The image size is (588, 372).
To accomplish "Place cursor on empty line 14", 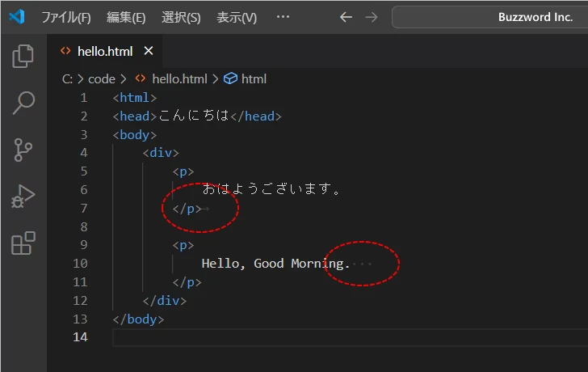I will click(351, 337).
